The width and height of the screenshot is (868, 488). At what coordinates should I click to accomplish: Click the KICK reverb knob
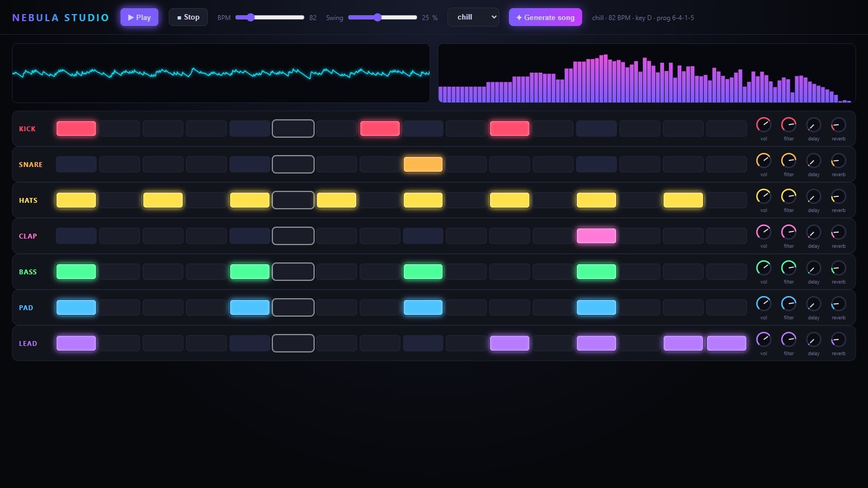point(838,125)
